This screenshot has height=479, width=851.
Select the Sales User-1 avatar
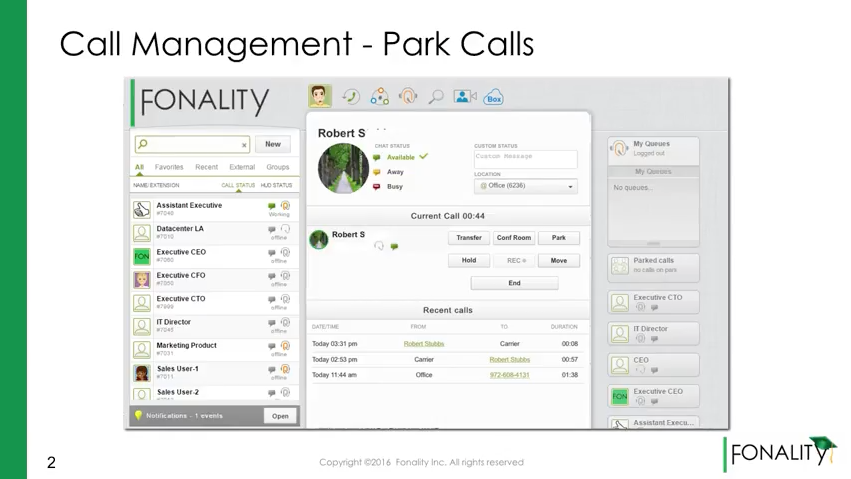point(142,373)
